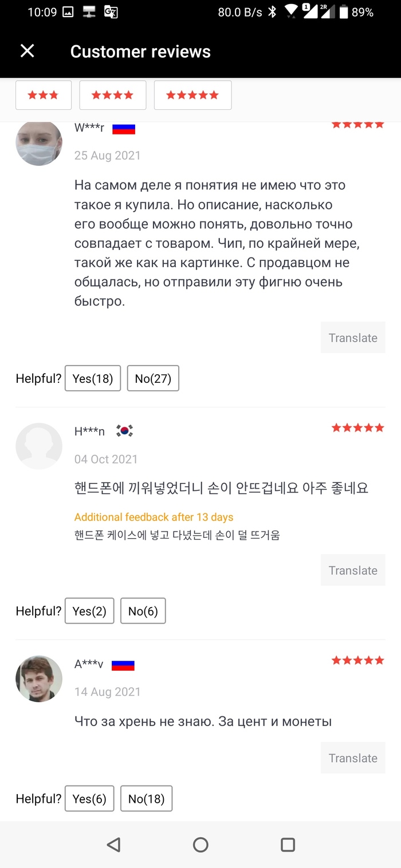Mark first review helpful with Yes(18)
Screen dimensions: 401x868
click(x=93, y=378)
